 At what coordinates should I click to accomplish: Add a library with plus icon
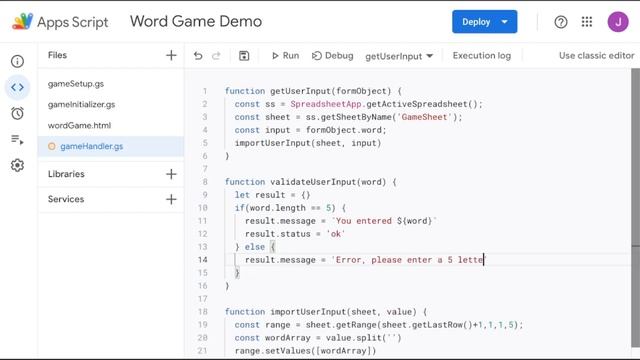tap(171, 174)
